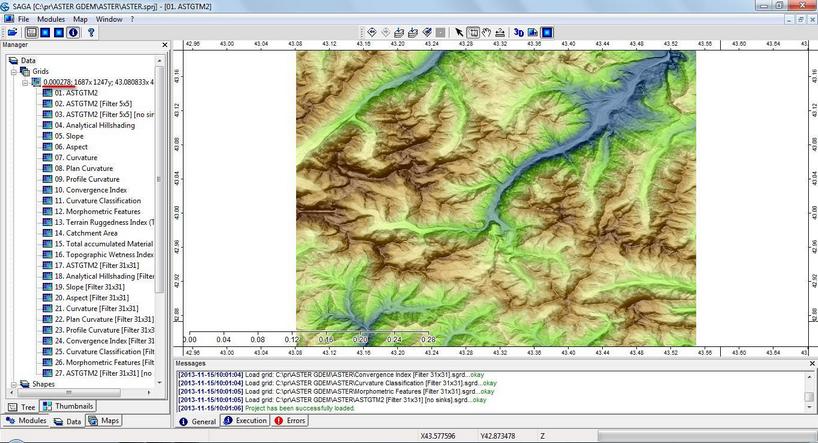Select the Zoom box tool
818x443 pixels.
pos(473,32)
